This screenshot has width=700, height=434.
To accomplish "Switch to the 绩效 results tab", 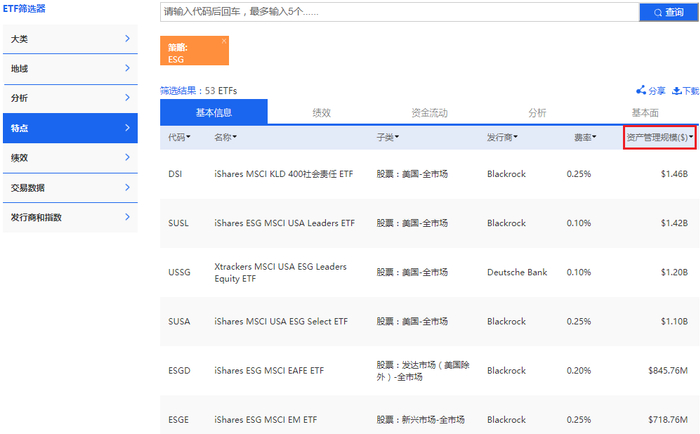I will pyautogui.click(x=321, y=113).
